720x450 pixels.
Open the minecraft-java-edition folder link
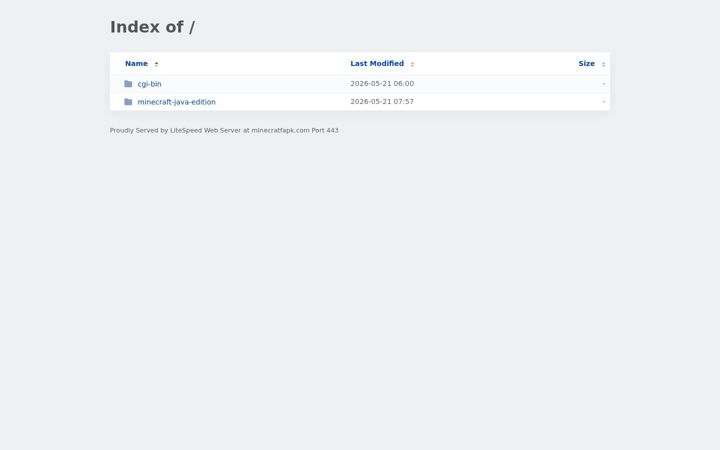point(176,102)
